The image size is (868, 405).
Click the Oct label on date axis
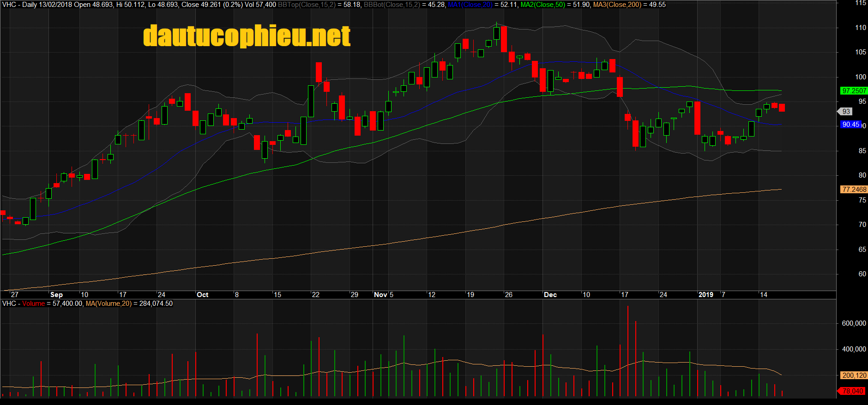pos(202,295)
